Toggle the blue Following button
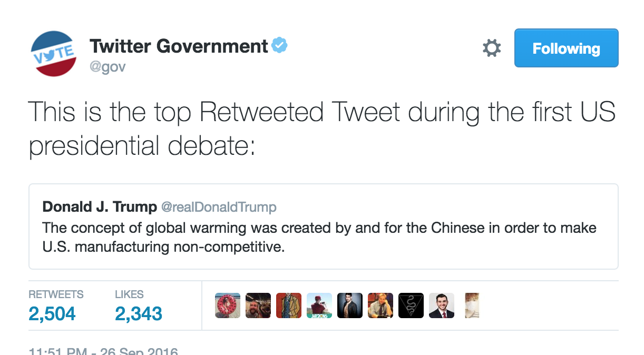Screen dimensions: 644x355 [566, 48]
